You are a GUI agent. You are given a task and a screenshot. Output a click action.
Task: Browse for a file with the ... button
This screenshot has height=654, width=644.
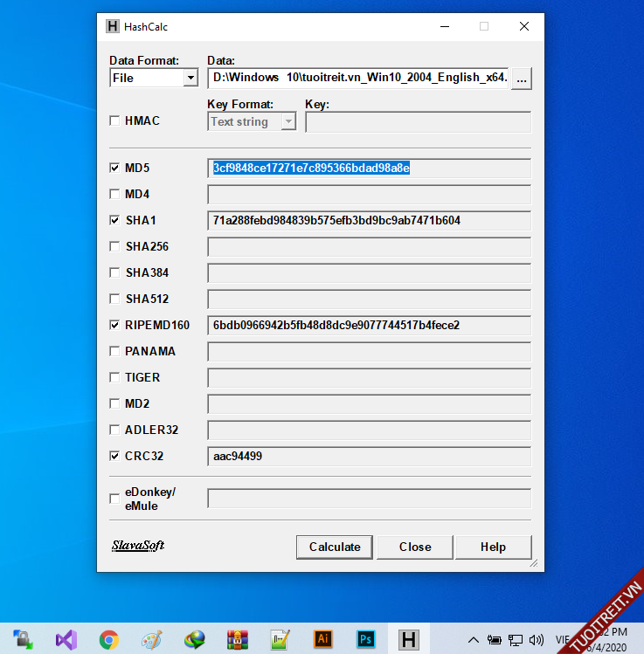point(522,79)
